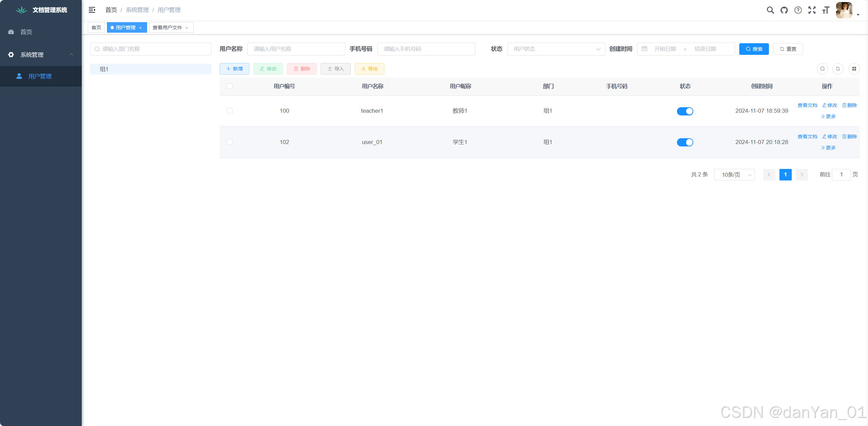Viewport: 868px width, 426px height.
Task: Open the 用户状态 status dropdown
Action: pyautogui.click(x=556, y=49)
